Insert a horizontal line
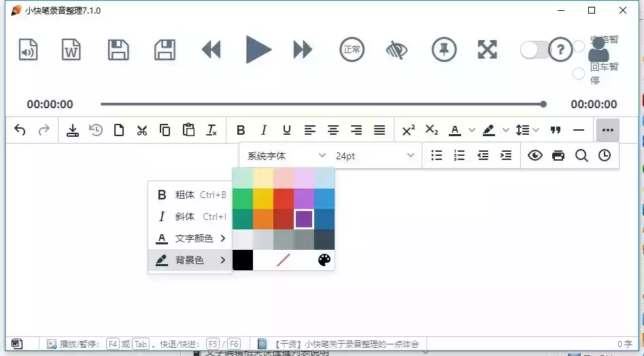Image resolution: width=644 pixels, height=356 pixels. [579, 130]
